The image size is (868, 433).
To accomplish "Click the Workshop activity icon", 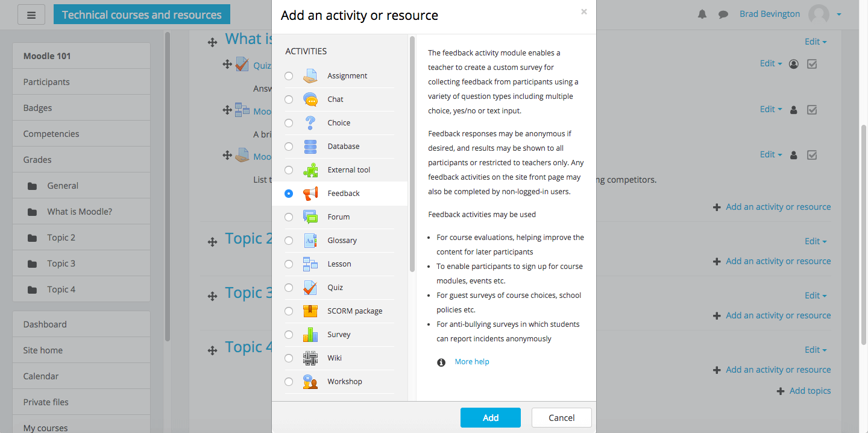I will [310, 382].
